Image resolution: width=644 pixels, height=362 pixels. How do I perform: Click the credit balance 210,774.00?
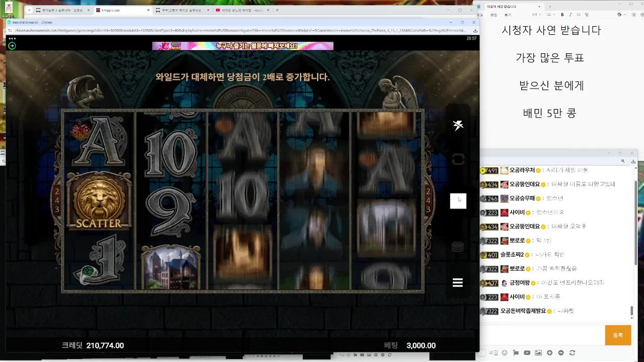pyautogui.click(x=105, y=345)
